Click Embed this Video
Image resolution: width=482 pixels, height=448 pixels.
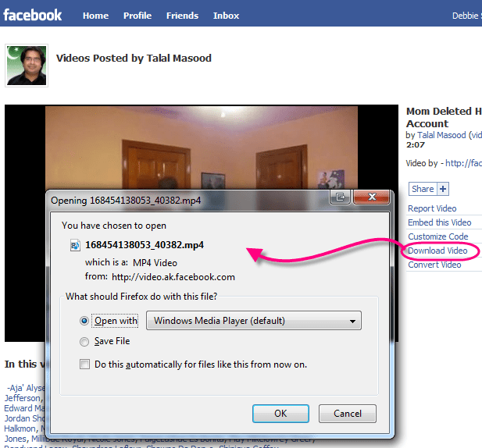pyautogui.click(x=439, y=222)
